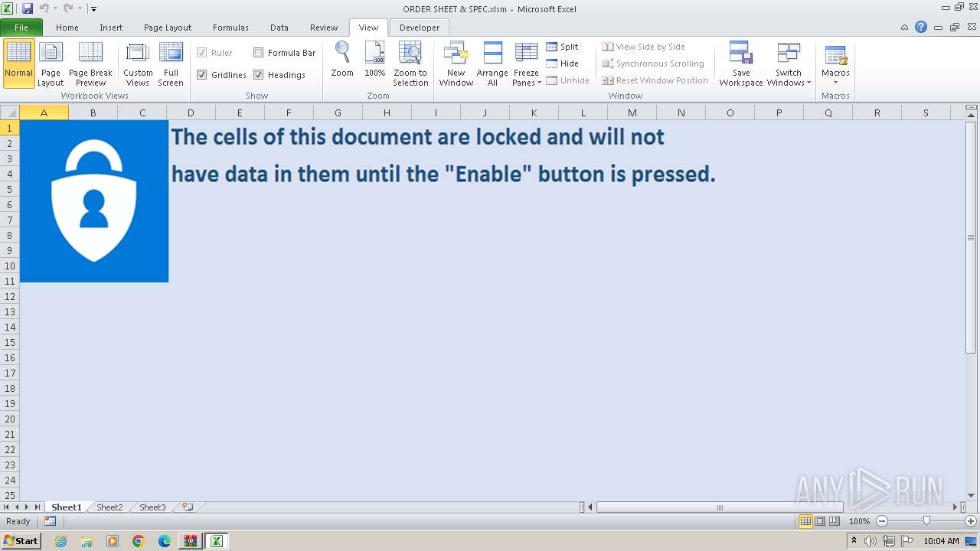
Task: Switch to Normal workbook view
Action: point(18,64)
